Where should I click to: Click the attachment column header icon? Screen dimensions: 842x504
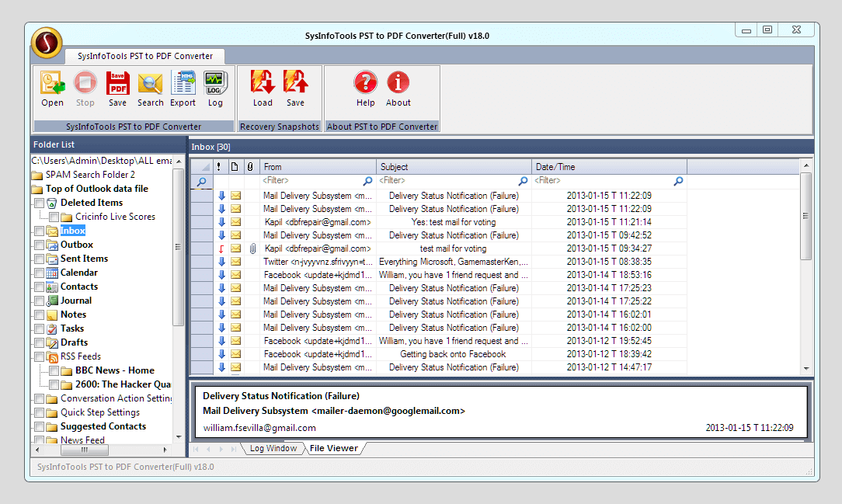250,167
